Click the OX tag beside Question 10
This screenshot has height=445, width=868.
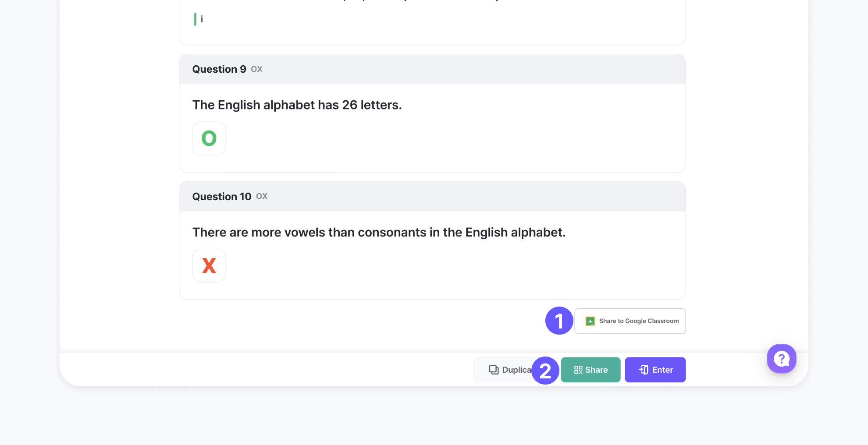pyautogui.click(x=262, y=197)
